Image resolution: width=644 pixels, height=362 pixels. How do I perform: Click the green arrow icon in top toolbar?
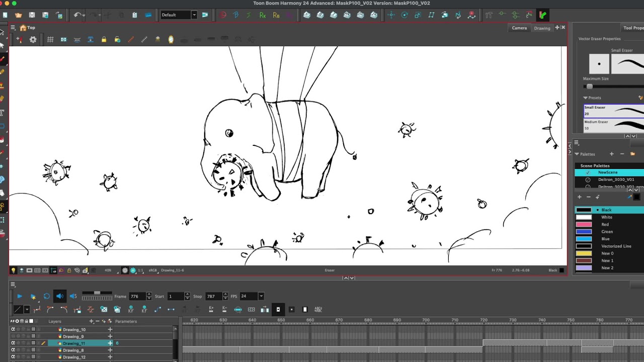542,15
